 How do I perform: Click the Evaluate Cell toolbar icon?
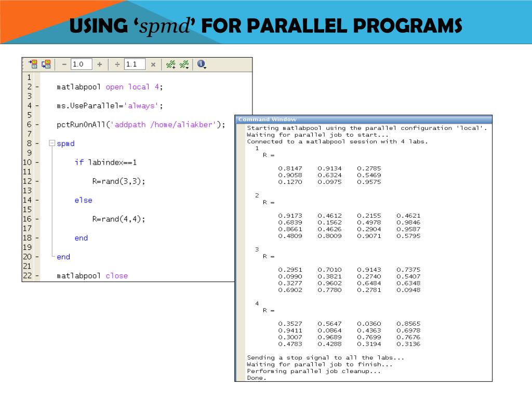[33, 64]
